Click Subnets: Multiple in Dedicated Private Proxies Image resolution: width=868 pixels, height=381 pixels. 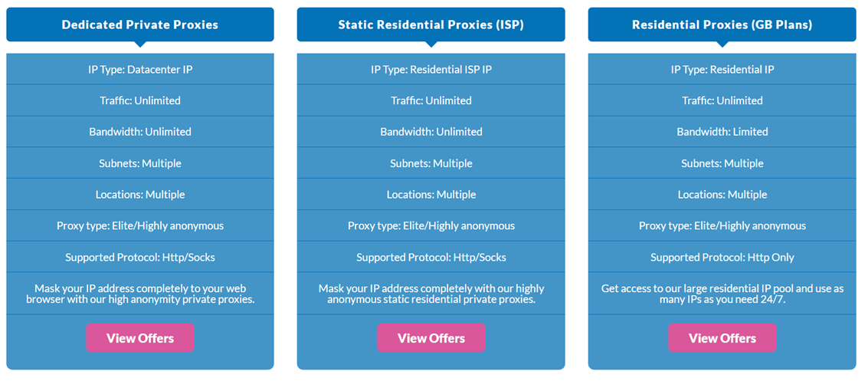pyautogui.click(x=140, y=163)
